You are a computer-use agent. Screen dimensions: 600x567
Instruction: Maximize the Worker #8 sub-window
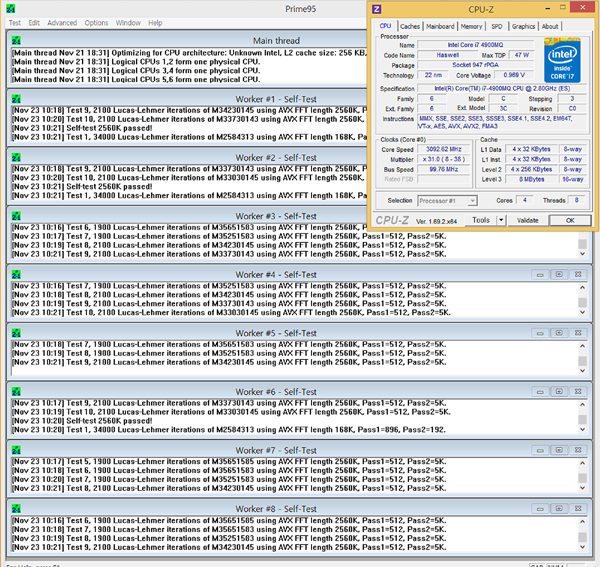[x=559, y=508]
